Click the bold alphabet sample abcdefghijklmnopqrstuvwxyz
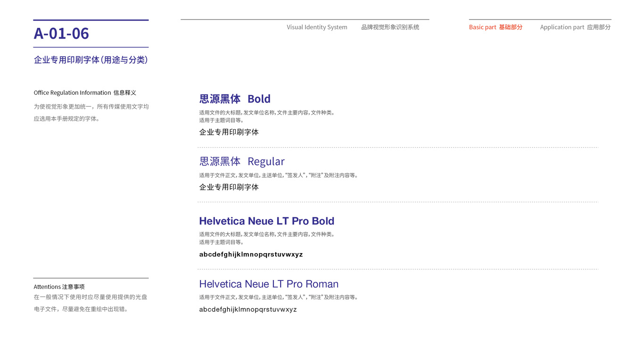This screenshot has width=644, height=362. click(251, 255)
